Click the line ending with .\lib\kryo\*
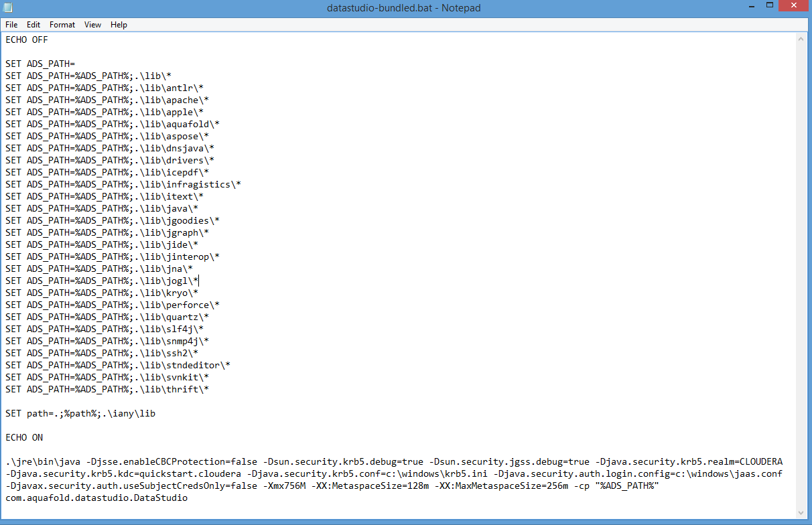 point(102,293)
